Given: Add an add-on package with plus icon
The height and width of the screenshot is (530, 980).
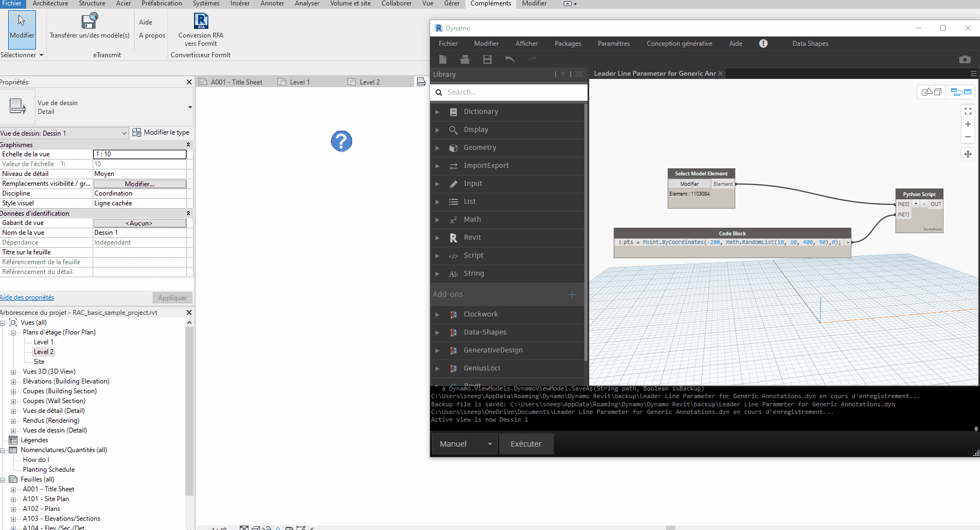Looking at the screenshot, I should point(572,295).
